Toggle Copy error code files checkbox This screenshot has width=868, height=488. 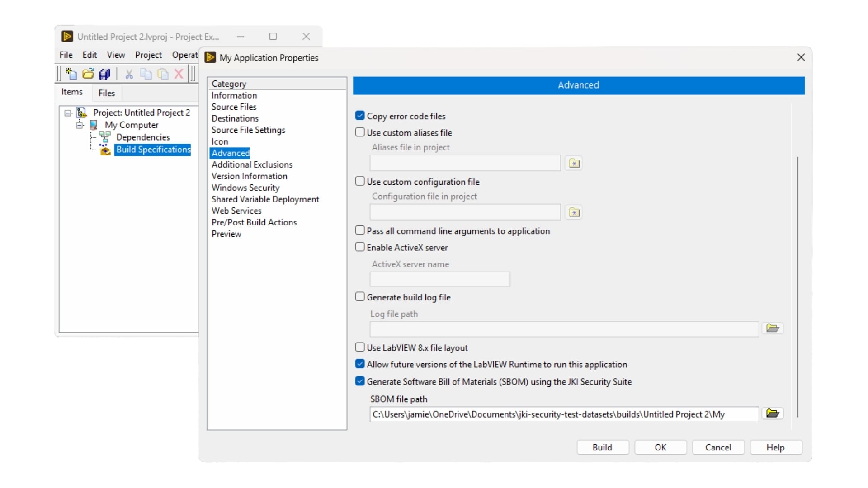pos(360,116)
